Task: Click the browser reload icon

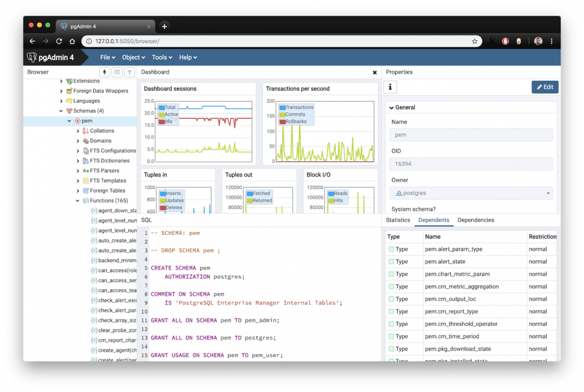Action: (x=59, y=41)
